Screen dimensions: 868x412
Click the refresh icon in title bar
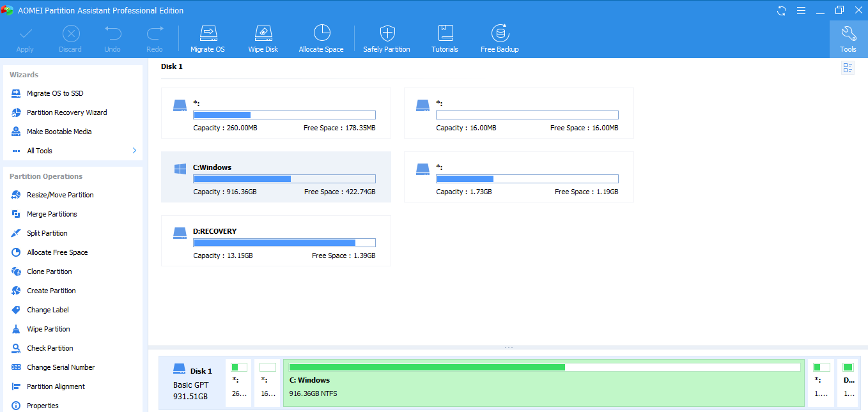[782, 11]
